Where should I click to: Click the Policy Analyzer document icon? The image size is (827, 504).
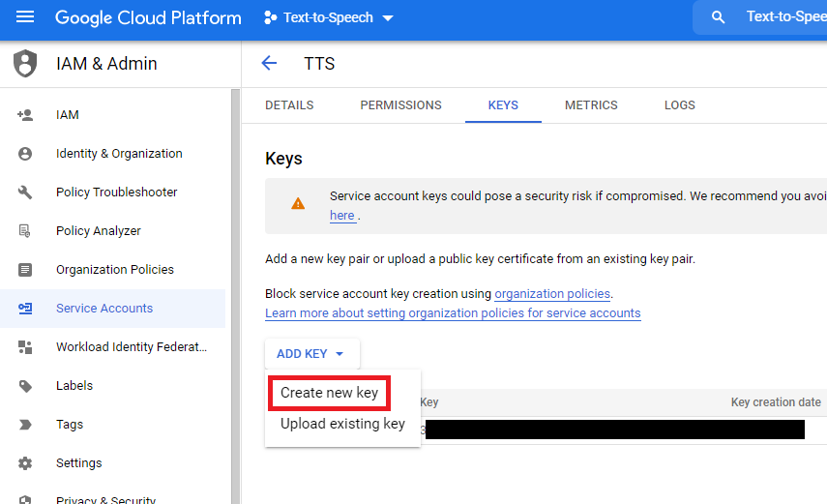(x=25, y=231)
